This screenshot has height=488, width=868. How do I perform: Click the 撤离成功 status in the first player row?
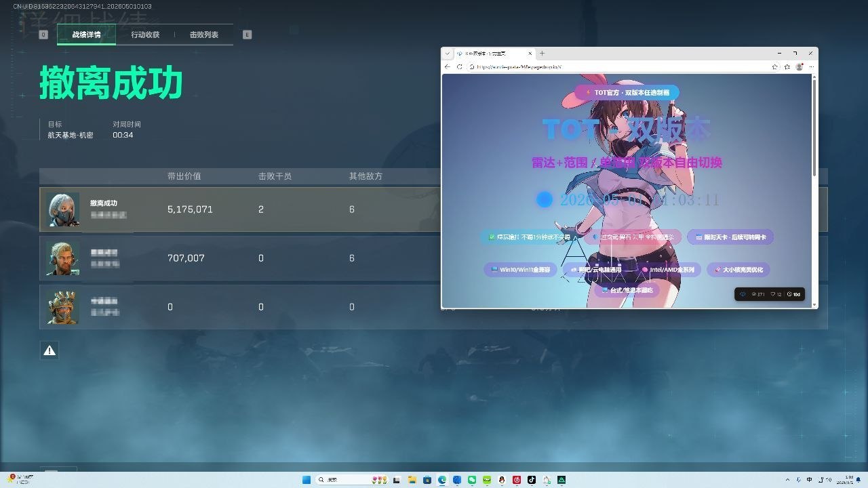pyautogui.click(x=104, y=203)
